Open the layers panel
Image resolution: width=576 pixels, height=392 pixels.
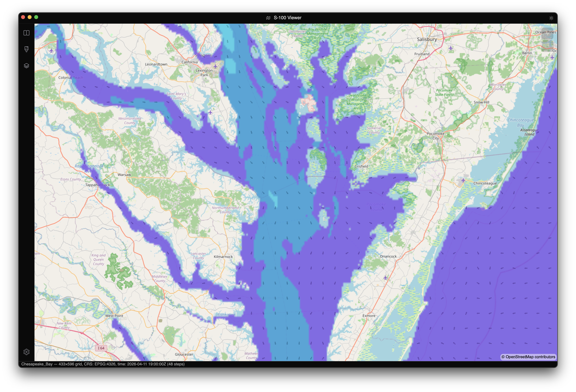pos(26,66)
